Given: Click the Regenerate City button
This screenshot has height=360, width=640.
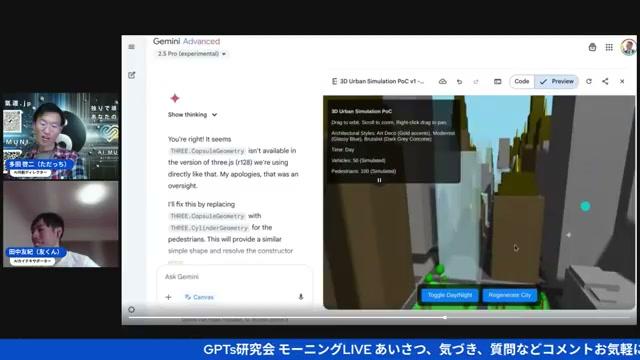Looking at the screenshot, I should [509, 295].
